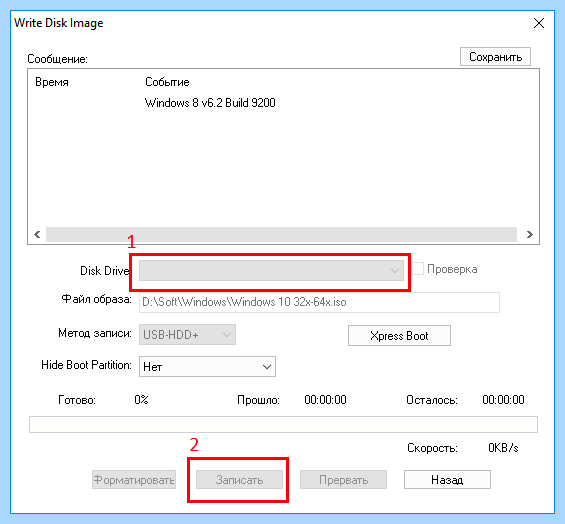
Task: Click the Записать button
Action: 239,480
